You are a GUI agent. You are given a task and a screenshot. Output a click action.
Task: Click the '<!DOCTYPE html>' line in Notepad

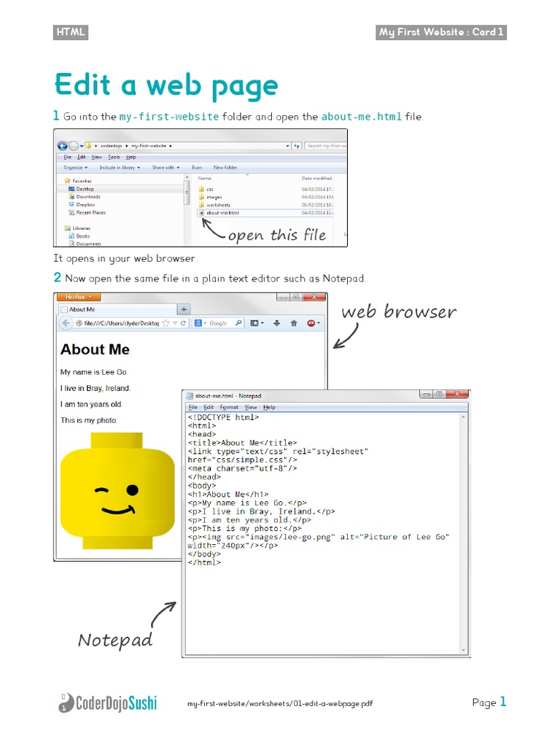[x=223, y=417]
